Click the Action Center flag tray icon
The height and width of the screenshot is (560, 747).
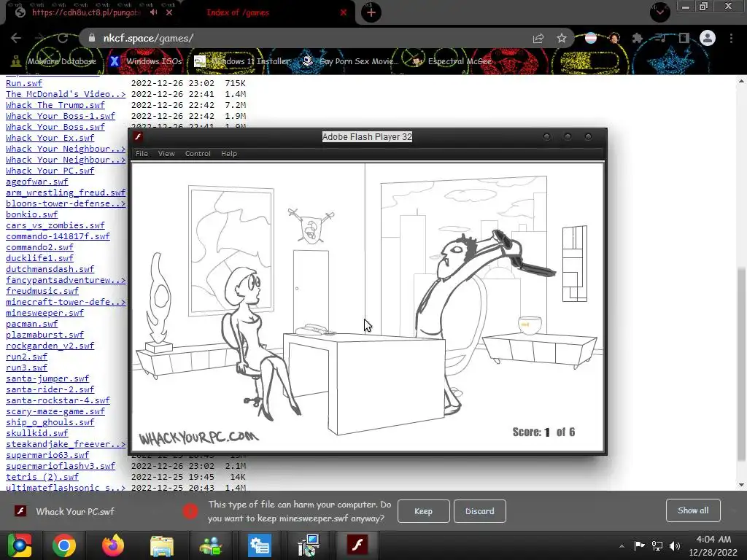(639, 545)
